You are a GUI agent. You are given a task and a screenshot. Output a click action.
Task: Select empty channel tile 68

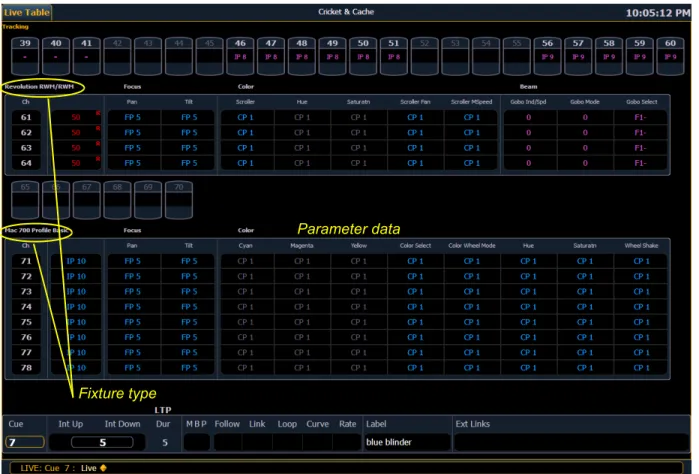click(117, 200)
